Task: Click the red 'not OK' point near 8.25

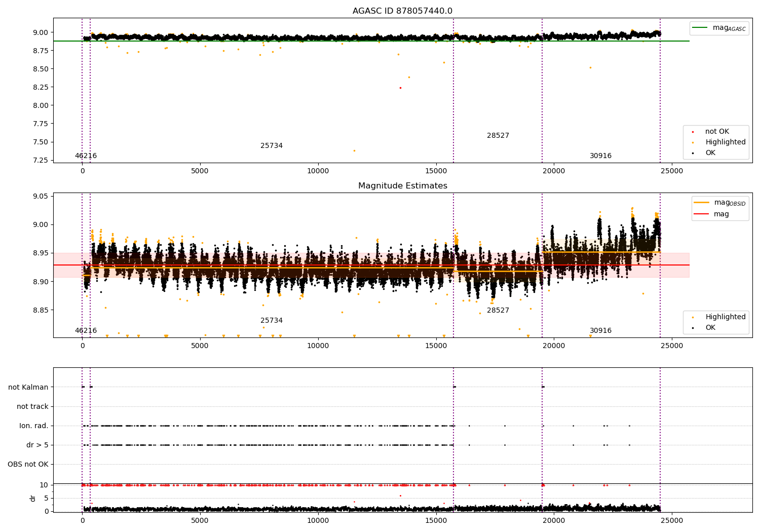Action: pos(400,88)
